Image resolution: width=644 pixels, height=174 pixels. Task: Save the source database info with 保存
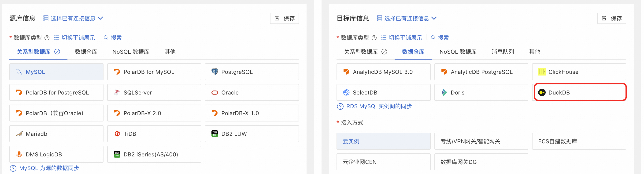[x=285, y=18]
